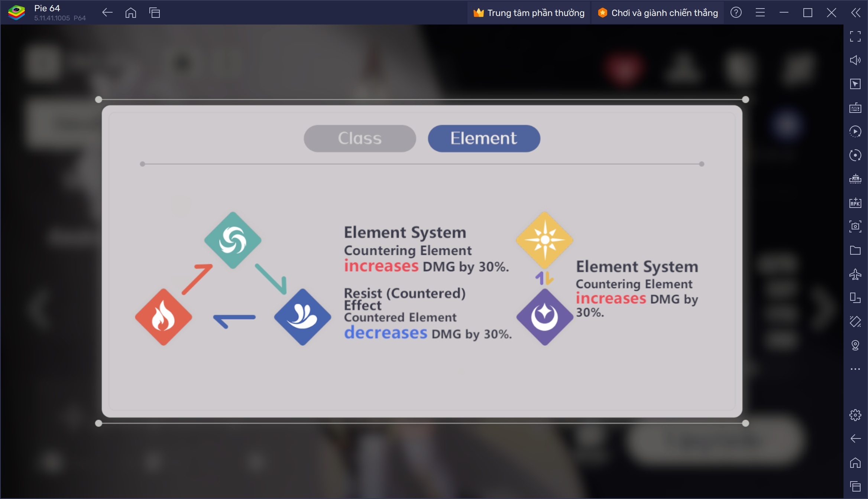Open Trung tâm phần thưởng rewards center
This screenshot has height=499, width=868.
coord(529,13)
